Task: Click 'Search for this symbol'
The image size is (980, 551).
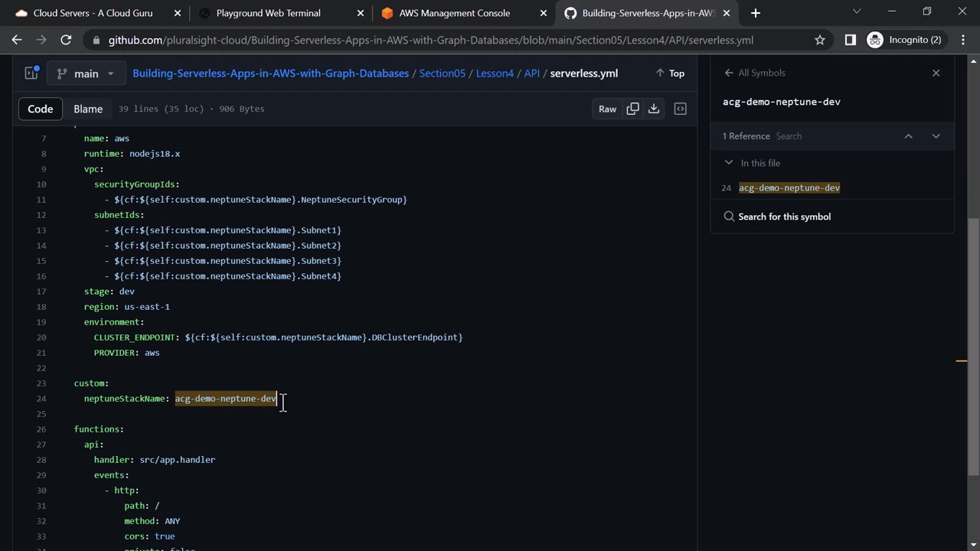Action: [x=784, y=217]
